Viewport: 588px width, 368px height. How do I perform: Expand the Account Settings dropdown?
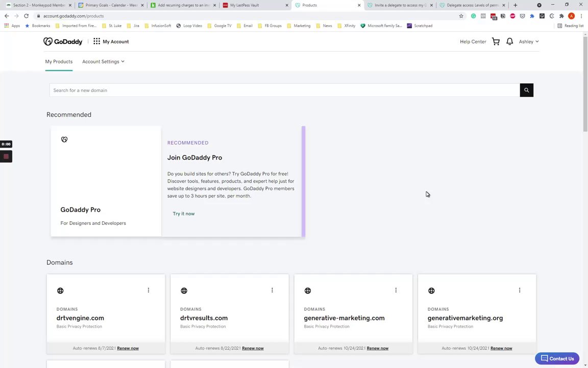tap(103, 61)
